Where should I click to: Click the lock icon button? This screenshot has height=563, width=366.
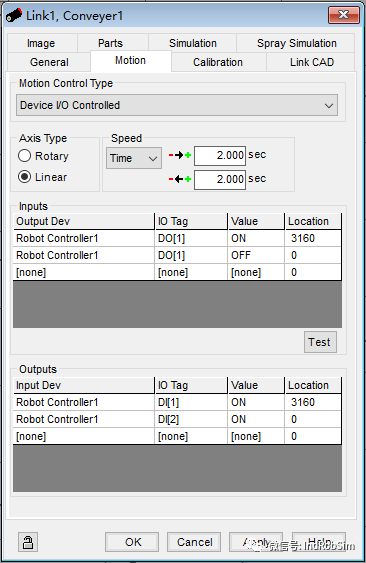[x=28, y=541]
